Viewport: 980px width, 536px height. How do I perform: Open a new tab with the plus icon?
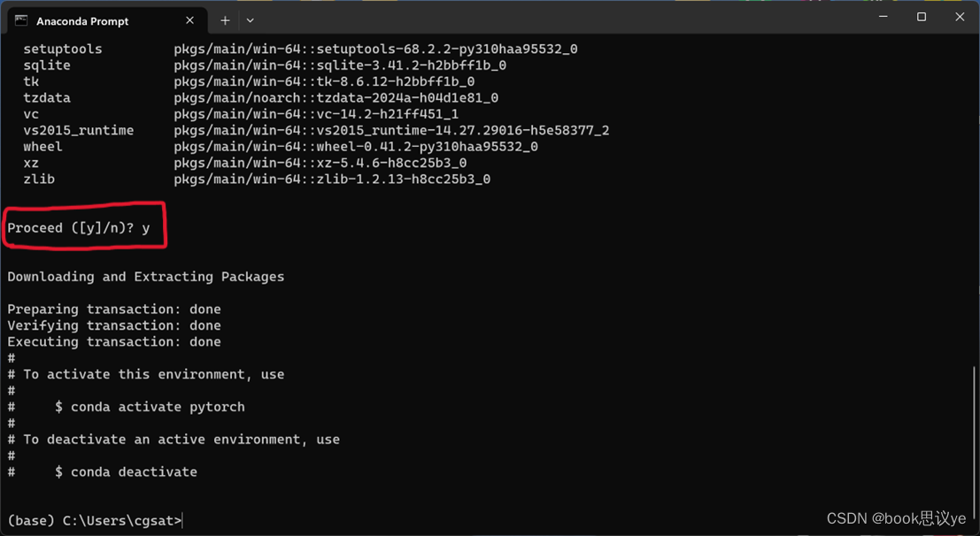pyautogui.click(x=225, y=19)
